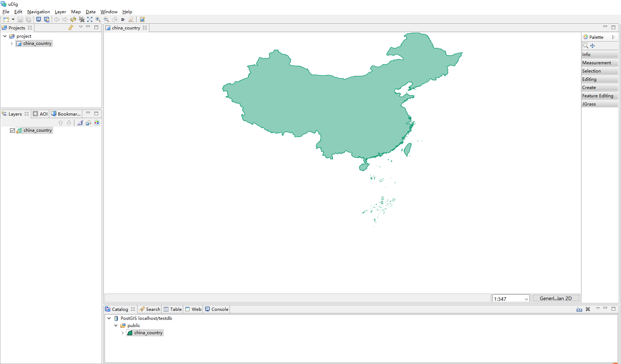Zoom out of the map using toolbar

click(x=106, y=19)
